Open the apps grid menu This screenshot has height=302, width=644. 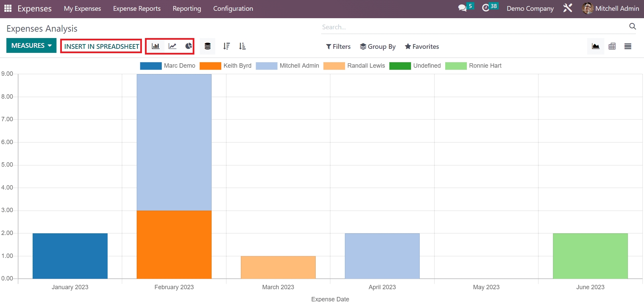click(8, 8)
